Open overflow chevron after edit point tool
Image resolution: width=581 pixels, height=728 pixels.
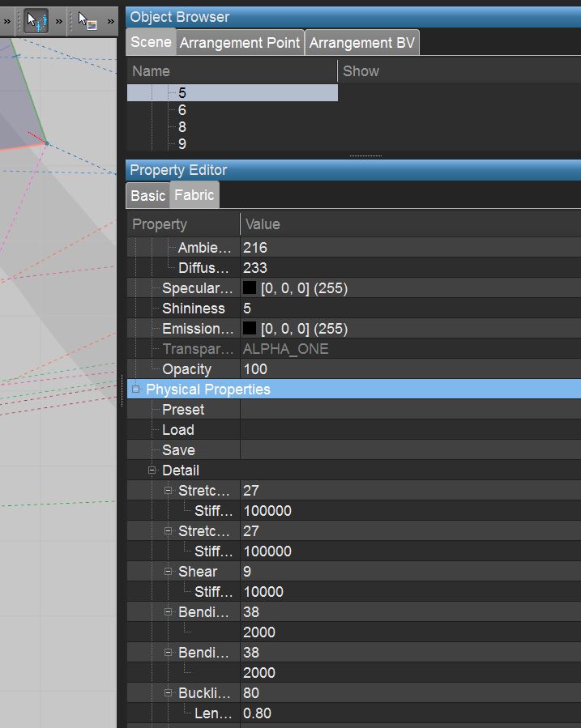(x=58, y=21)
